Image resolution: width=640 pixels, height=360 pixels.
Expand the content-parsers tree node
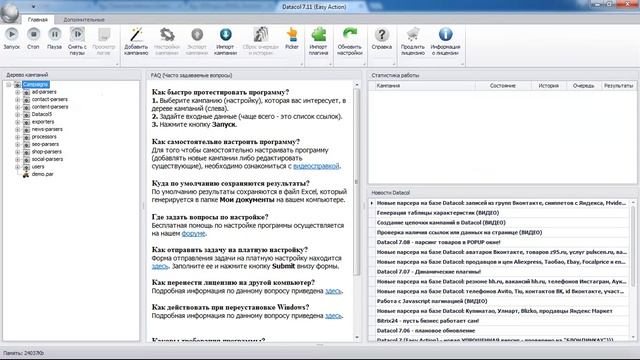[18, 107]
